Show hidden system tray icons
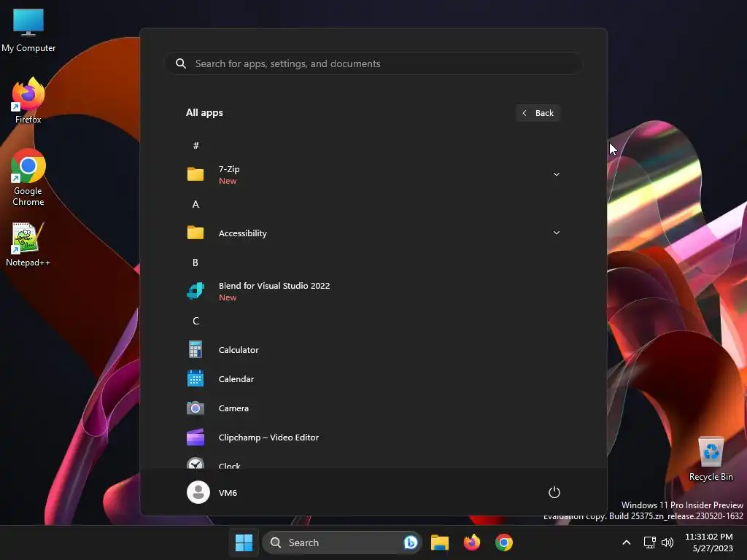Screen dimensions: 747x560 627,542
